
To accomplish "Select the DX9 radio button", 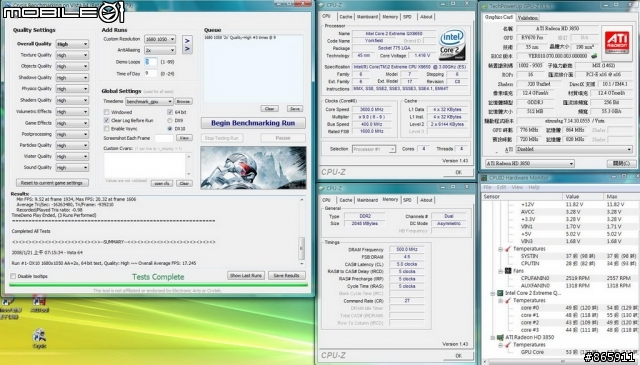I will click(170, 120).
